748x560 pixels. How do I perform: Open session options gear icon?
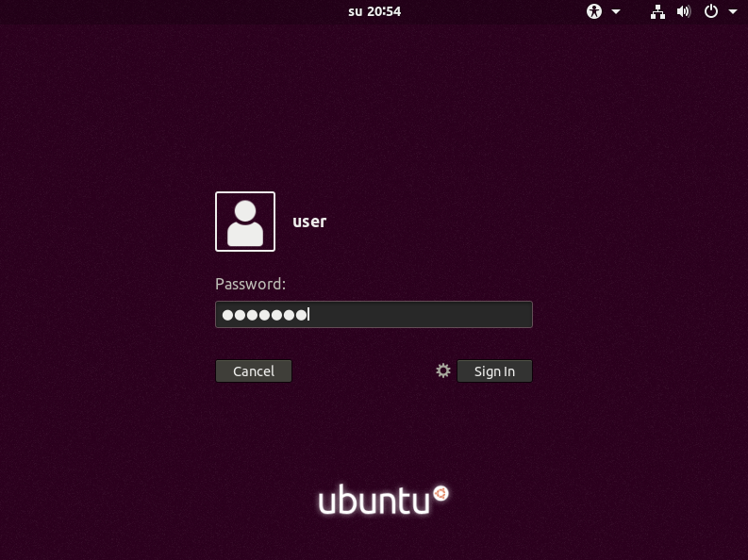click(443, 371)
